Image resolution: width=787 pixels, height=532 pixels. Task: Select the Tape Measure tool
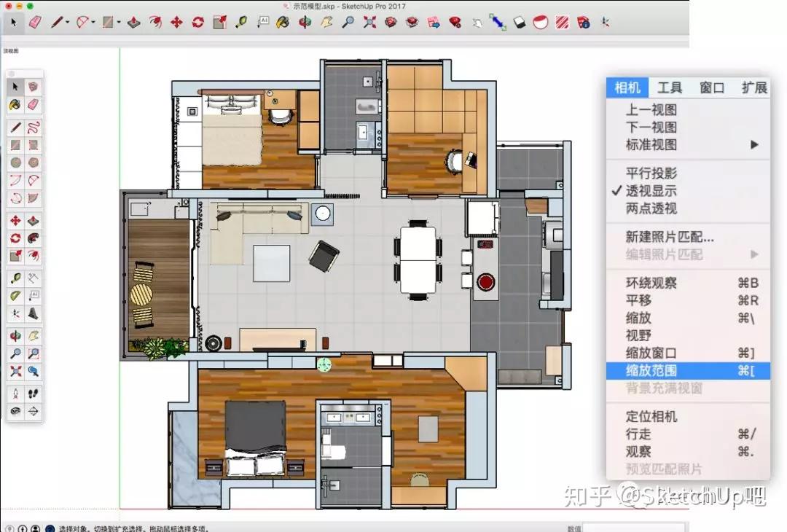(240, 23)
